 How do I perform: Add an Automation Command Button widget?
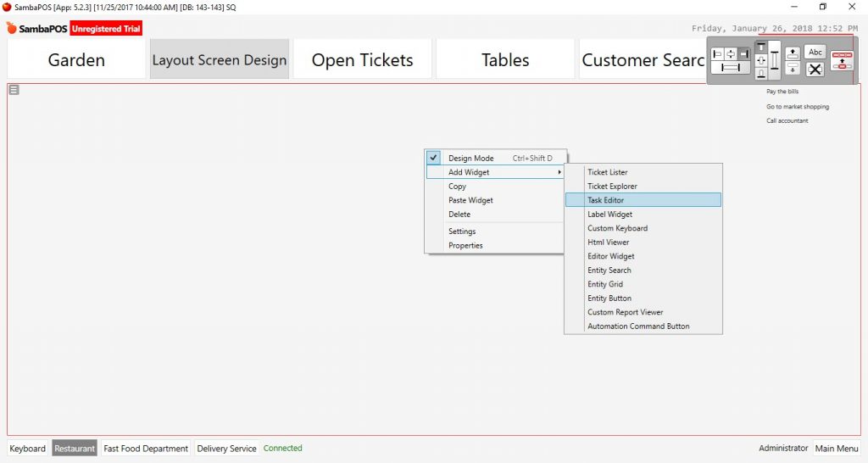coord(643,326)
